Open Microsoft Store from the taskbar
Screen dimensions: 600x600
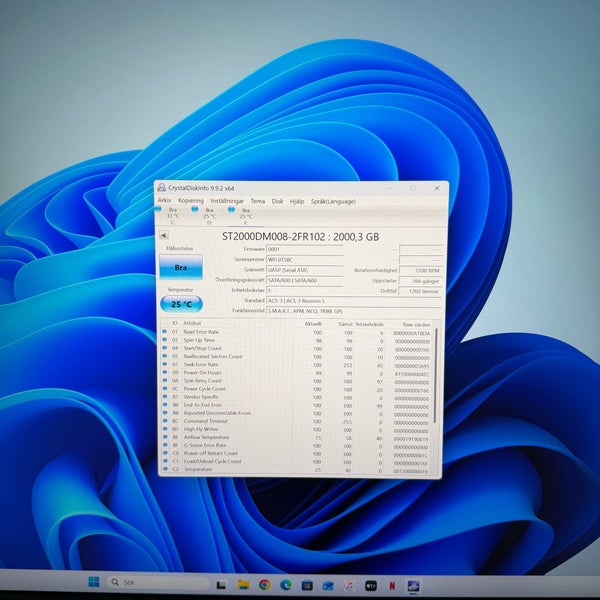(x=307, y=585)
